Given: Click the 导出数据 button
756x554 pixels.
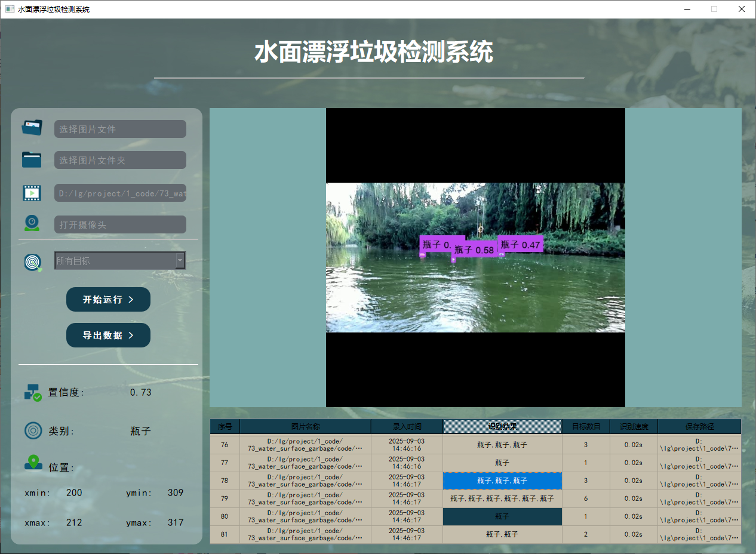Looking at the screenshot, I should click(x=108, y=335).
